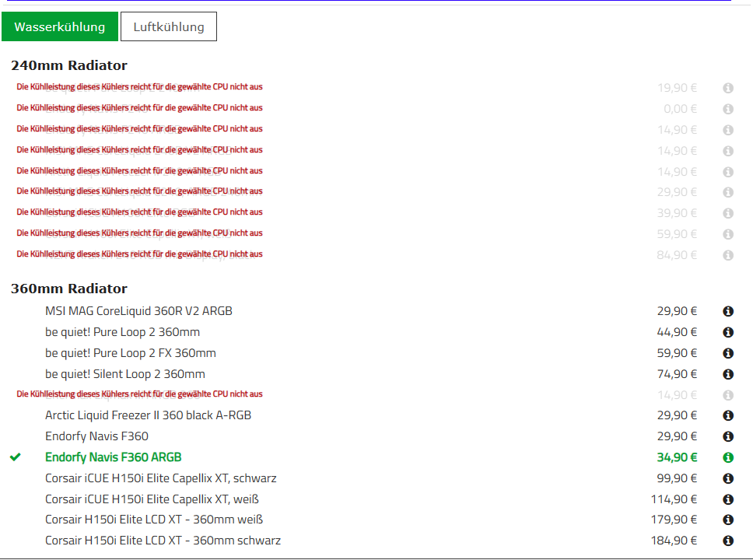Choose Corsair H150i Elite LCD XT - 360mm schwarz

(x=163, y=541)
